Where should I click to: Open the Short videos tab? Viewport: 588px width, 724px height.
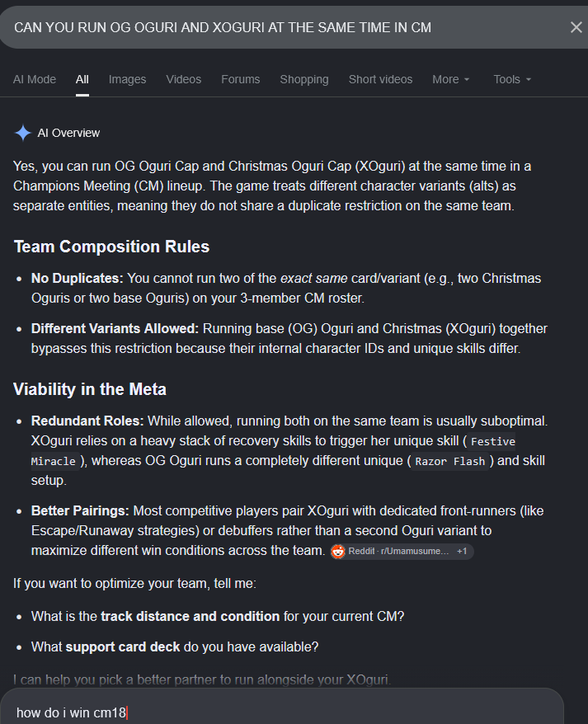pyautogui.click(x=381, y=79)
